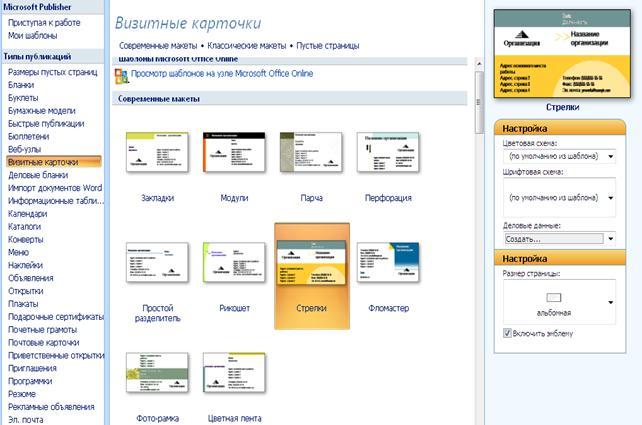The width and height of the screenshot is (642, 425).
Task: Select Объявления in the list
Action: point(31,278)
